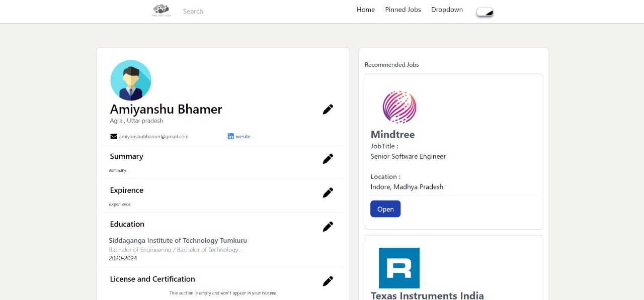Click the amiyanshubhamer@gmail.com email text

(x=153, y=137)
